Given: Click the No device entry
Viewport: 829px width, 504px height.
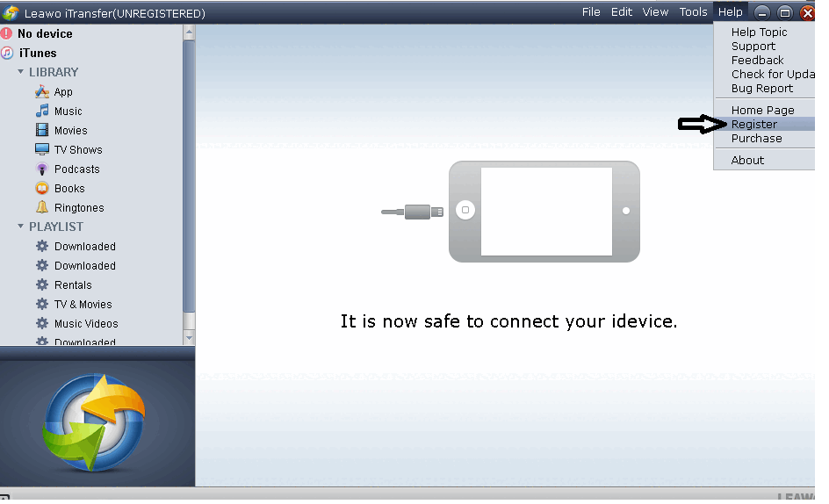Looking at the screenshot, I should click(44, 33).
